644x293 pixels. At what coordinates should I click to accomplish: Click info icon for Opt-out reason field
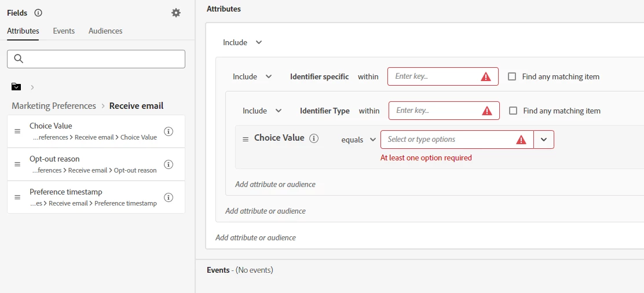click(x=169, y=164)
